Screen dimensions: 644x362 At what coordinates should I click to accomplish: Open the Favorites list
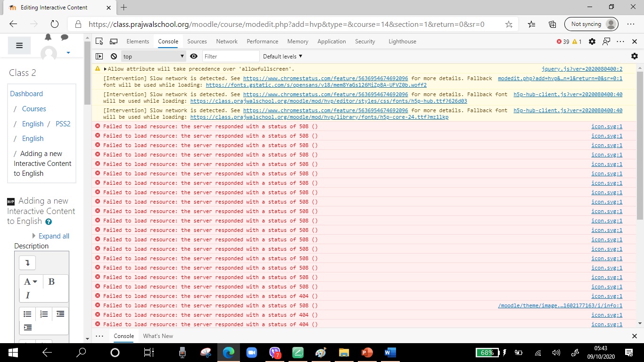(531, 24)
